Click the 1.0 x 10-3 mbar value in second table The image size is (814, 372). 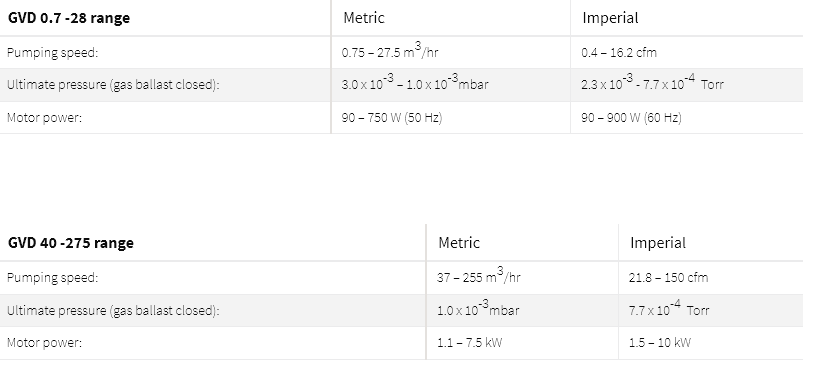pyautogui.click(x=478, y=309)
